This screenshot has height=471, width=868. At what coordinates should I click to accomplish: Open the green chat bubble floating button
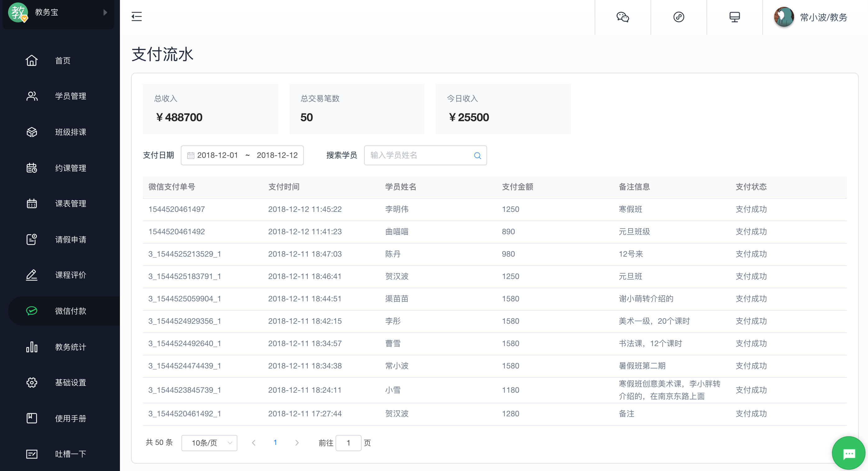(848, 453)
